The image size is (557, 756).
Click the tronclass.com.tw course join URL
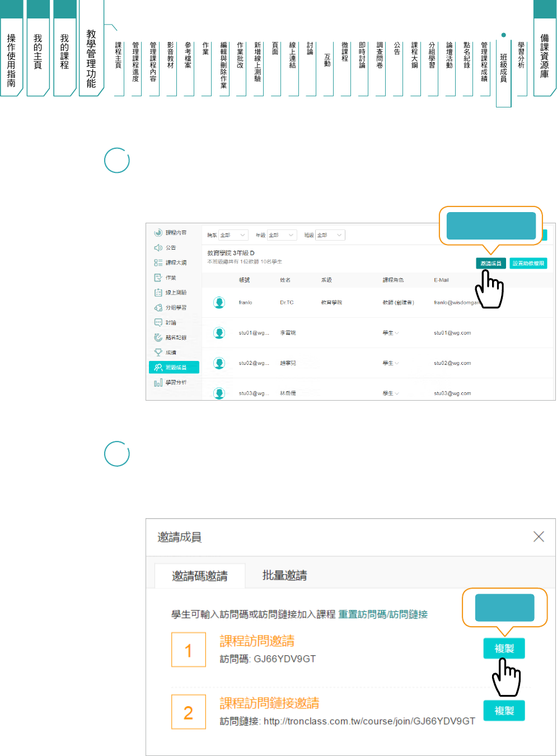[x=369, y=721]
